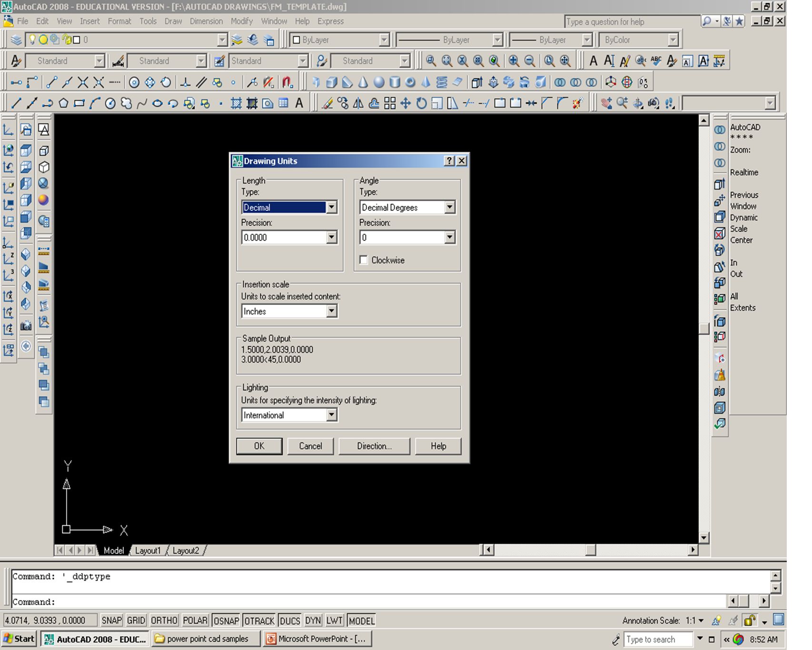The height and width of the screenshot is (650, 812).
Task: Enable the Clockwise angle checkbox
Action: [x=364, y=260]
